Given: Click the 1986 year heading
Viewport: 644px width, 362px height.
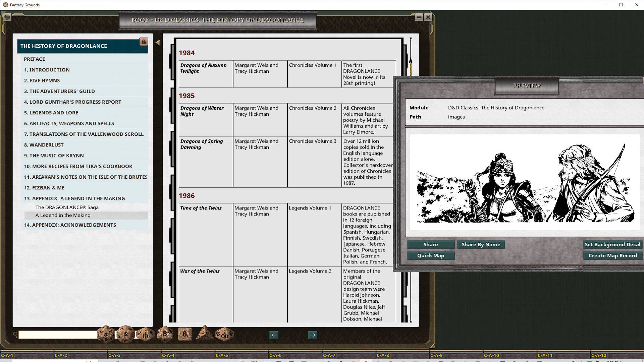Looking at the screenshot, I should pyautogui.click(x=186, y=196).
